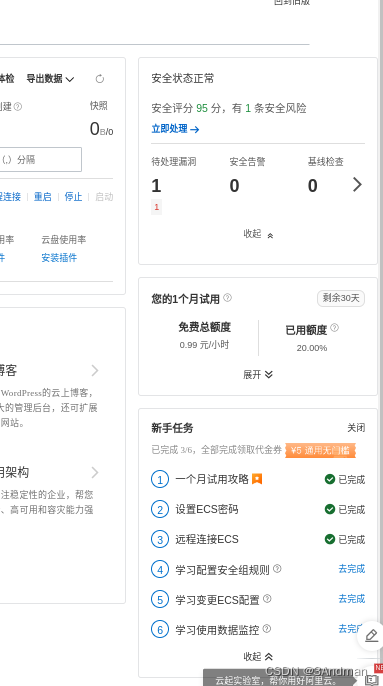The width and height of the screenshot is (383, 686).
Task: Open the 架构 card chevron arrow
Action: [95, 472]
